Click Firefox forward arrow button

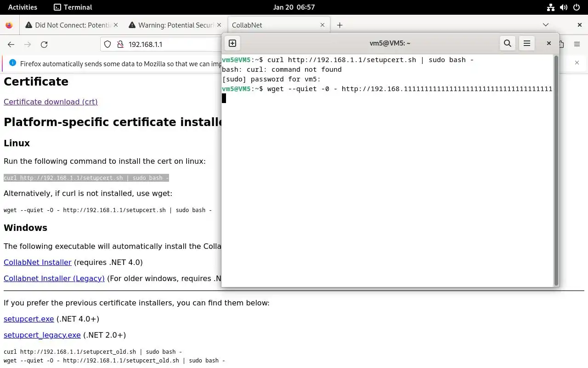point(28,44)
